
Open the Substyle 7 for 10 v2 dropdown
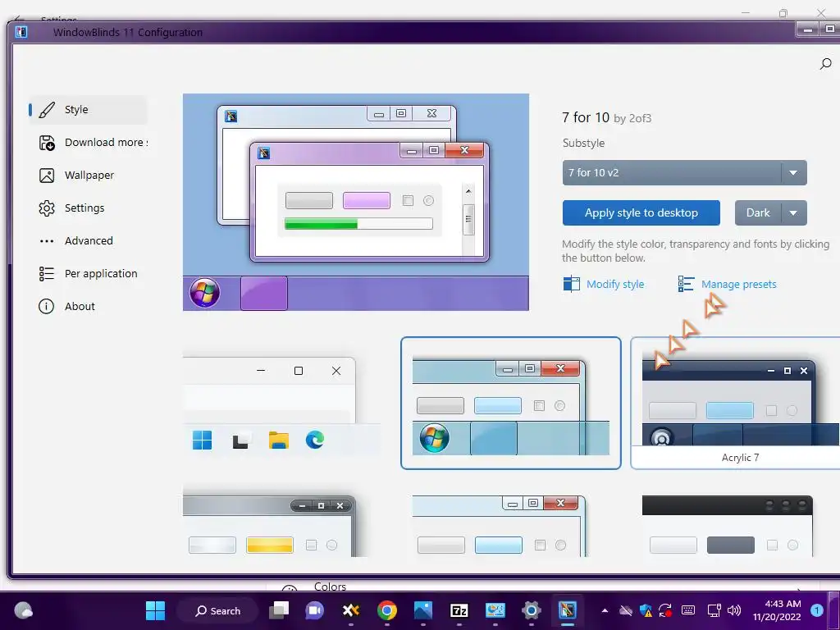coord(684,172)
